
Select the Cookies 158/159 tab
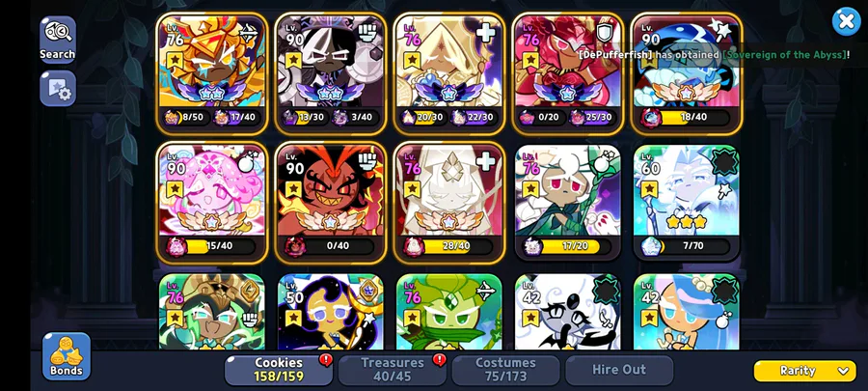pos(279,370)
